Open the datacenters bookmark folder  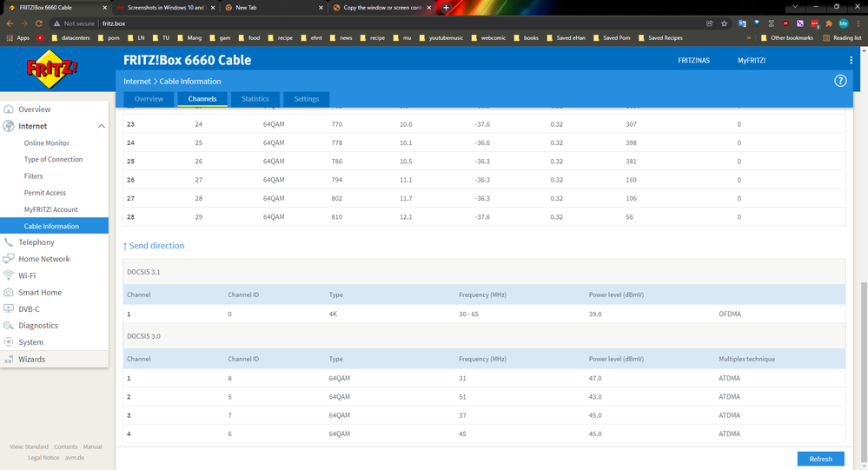(x=70, y=37)
